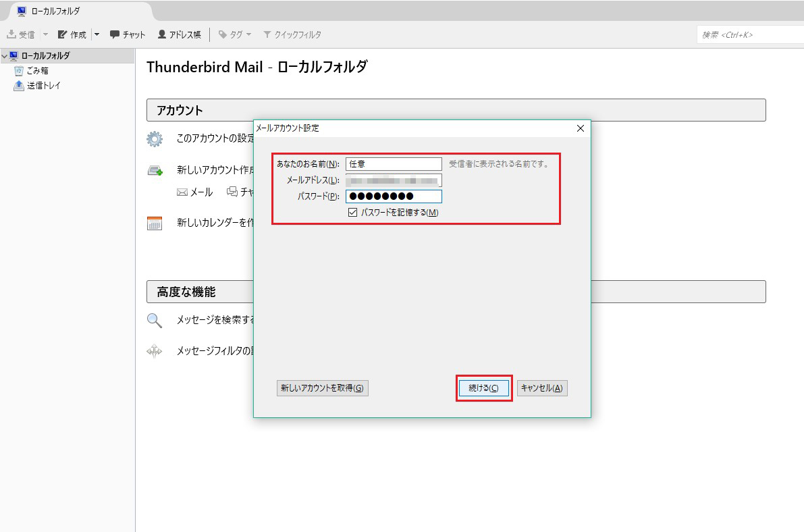804x532 pixels.
Task: Open アドレス帳 (Address Book)
Action: coord(179,34)
